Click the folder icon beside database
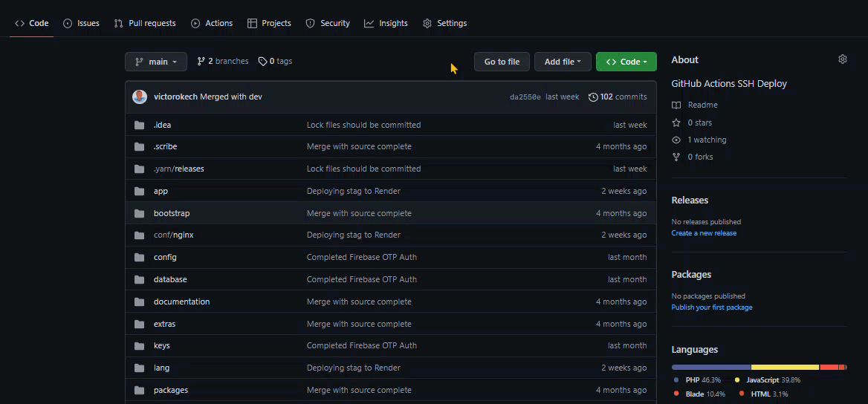This screenshot has width=868, height=404. (x=140, y=279)
